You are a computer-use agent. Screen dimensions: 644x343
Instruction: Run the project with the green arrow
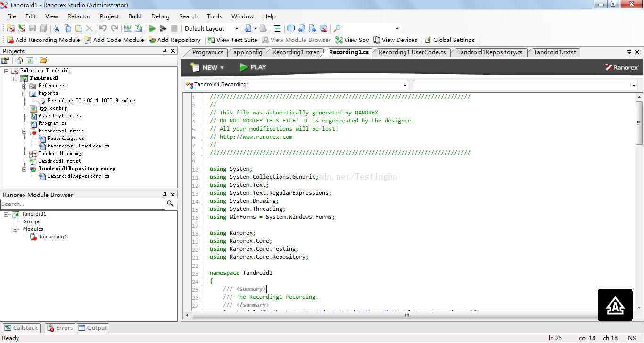coord(152,28)
